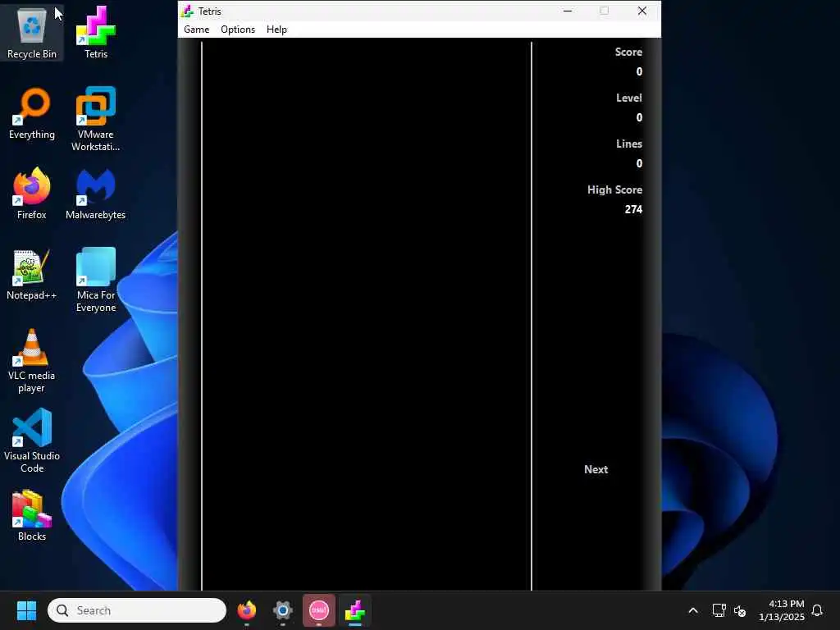Click the Tetris icon in the title bar
Screen dimensions: 840x630
187,11
